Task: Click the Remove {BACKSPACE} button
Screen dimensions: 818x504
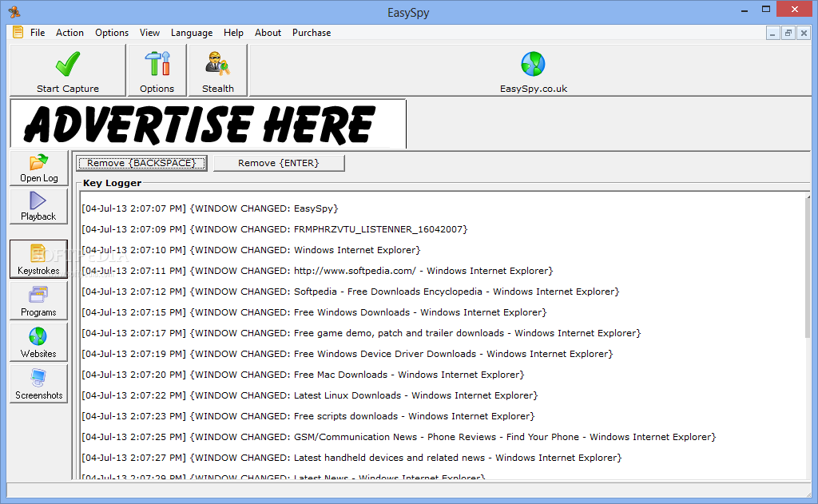Action: (x=141, y=163)
